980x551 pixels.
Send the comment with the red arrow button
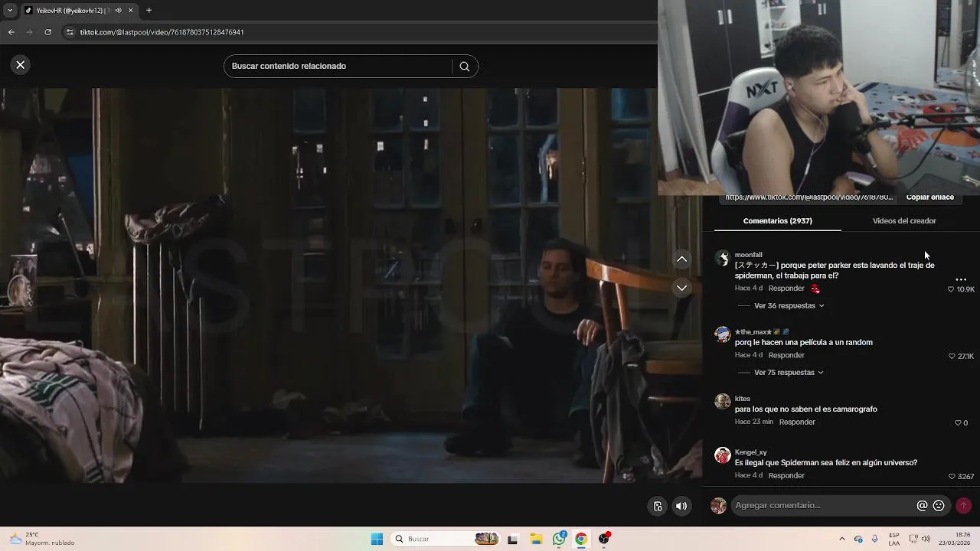tap(963, 506)
